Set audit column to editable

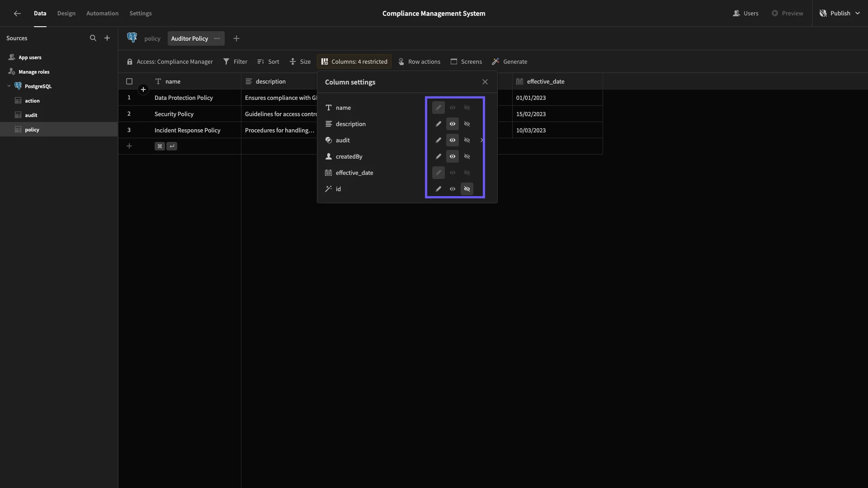click(x=438, y=141)
